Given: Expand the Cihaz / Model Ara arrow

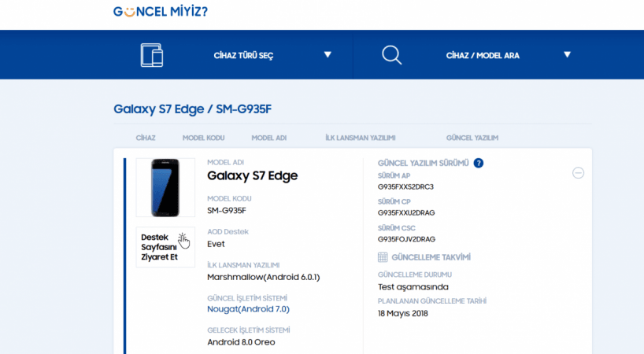Looking at the screenshot, I should click(567, 54).
